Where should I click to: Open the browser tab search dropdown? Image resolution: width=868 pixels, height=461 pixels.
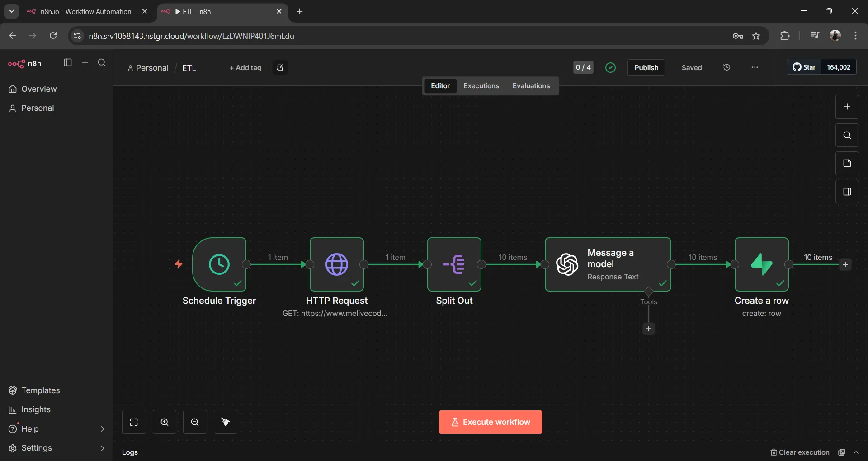11,11
